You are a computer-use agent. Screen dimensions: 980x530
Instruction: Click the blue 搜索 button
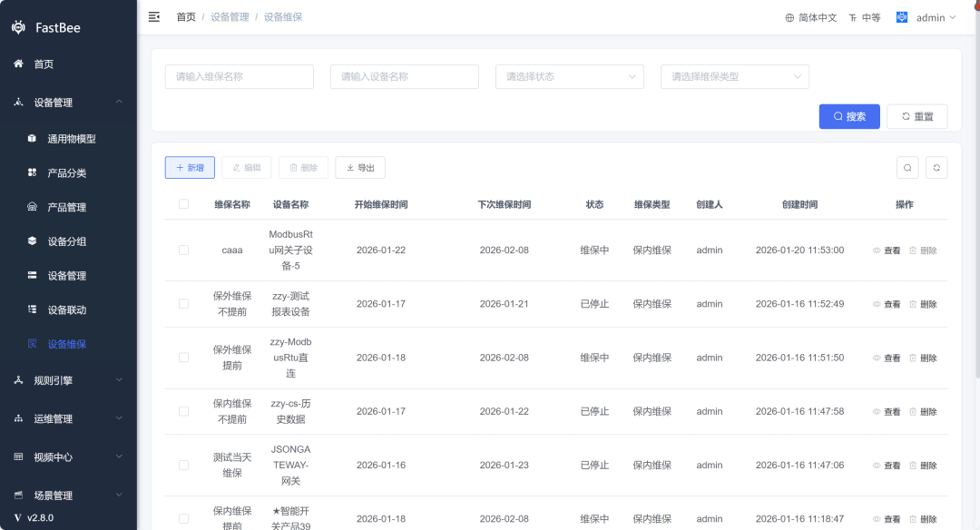[849, 116]
